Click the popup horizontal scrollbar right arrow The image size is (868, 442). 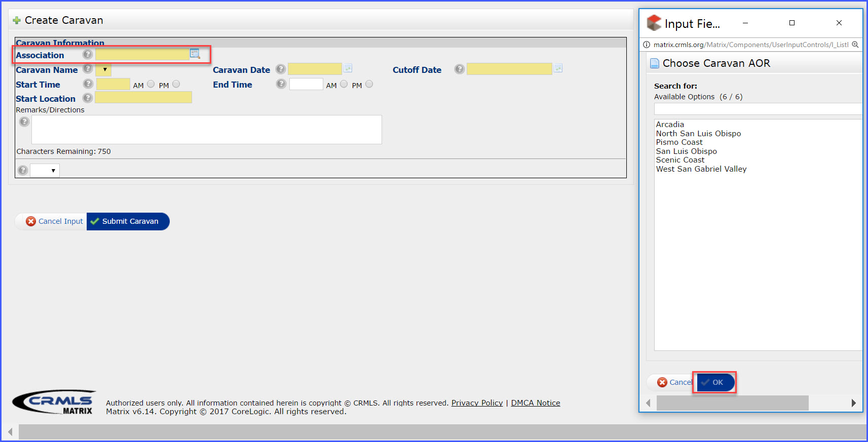(853, 403)
